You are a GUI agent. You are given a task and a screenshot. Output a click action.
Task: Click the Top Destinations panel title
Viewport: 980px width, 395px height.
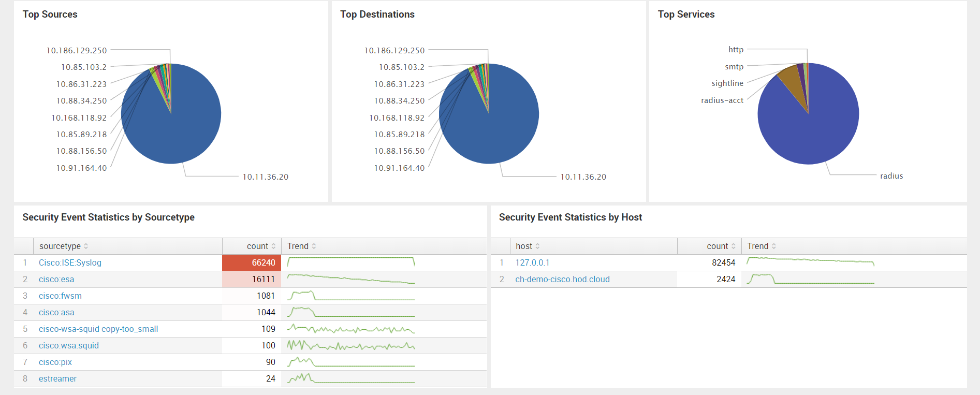377,14
